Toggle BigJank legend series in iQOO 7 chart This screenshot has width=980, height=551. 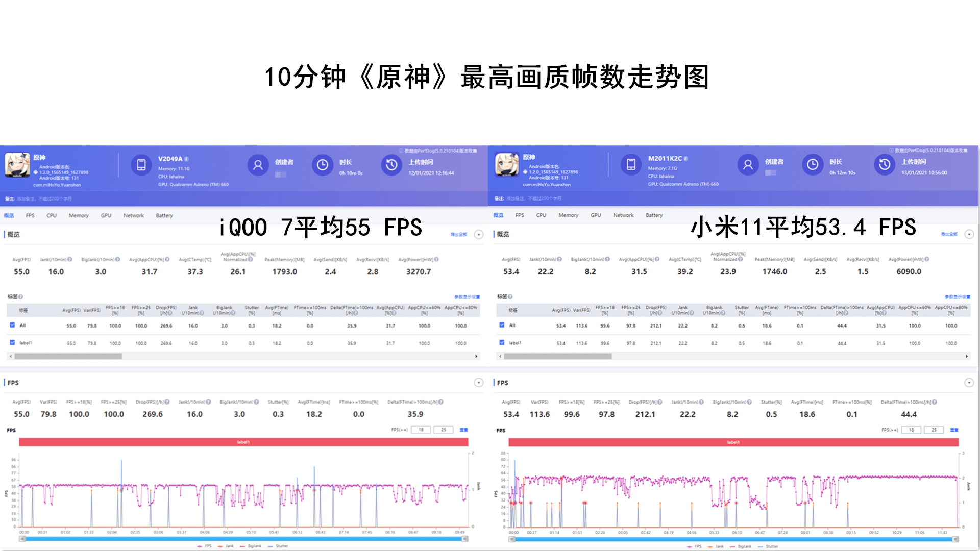(251, 546)
